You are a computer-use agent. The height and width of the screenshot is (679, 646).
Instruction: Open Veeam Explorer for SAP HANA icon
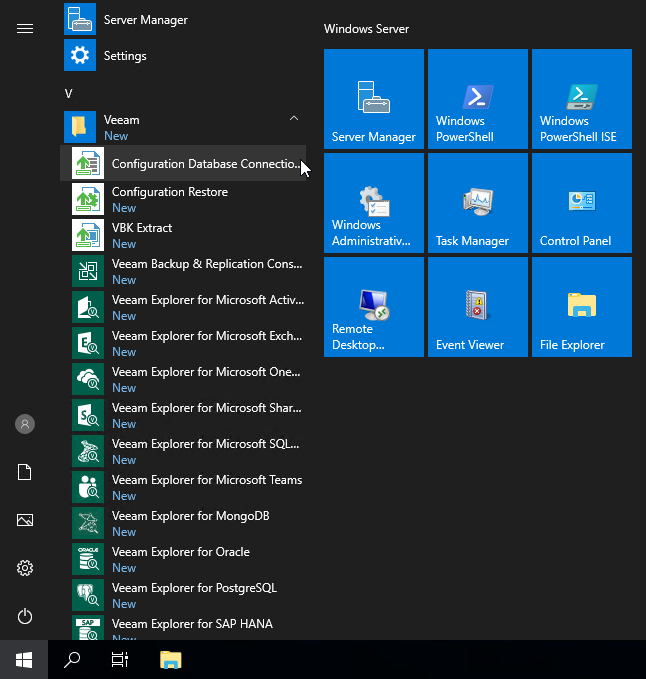(88, 627)
